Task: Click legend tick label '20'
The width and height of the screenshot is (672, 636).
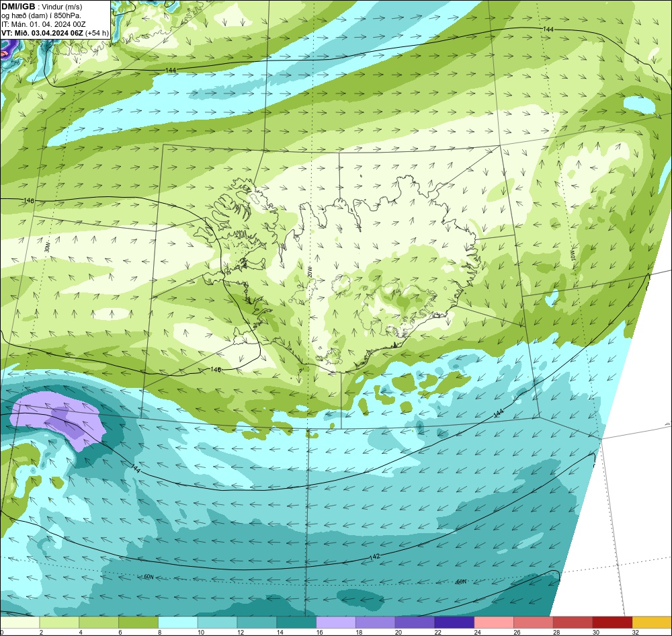Action: click(398, 632)
